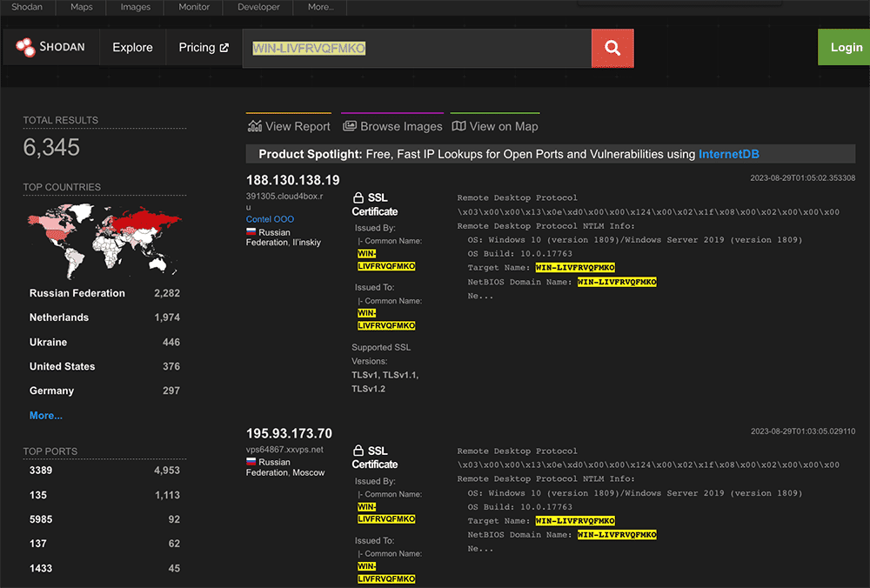Viewport: 870px width, 588px height.
Task: Click the Browse Images icon
Action: [350, 126]
